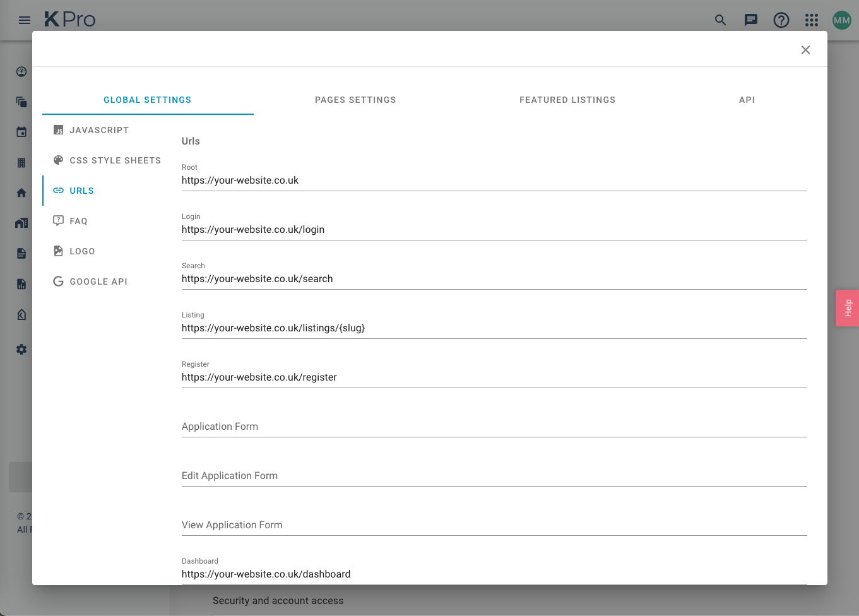The image size is (859, 616).
Task: Open search from the top bar
Action: [720, 20]
